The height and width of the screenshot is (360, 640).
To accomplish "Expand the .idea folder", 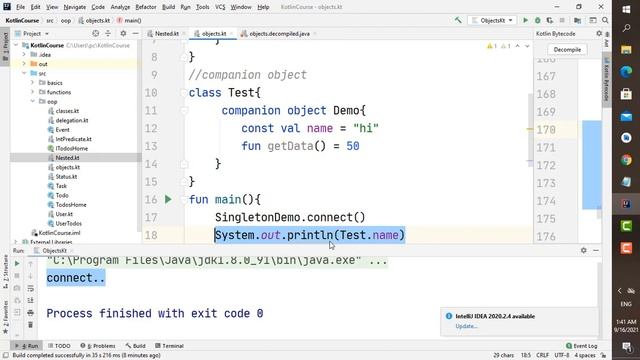I will coord(24,55).
